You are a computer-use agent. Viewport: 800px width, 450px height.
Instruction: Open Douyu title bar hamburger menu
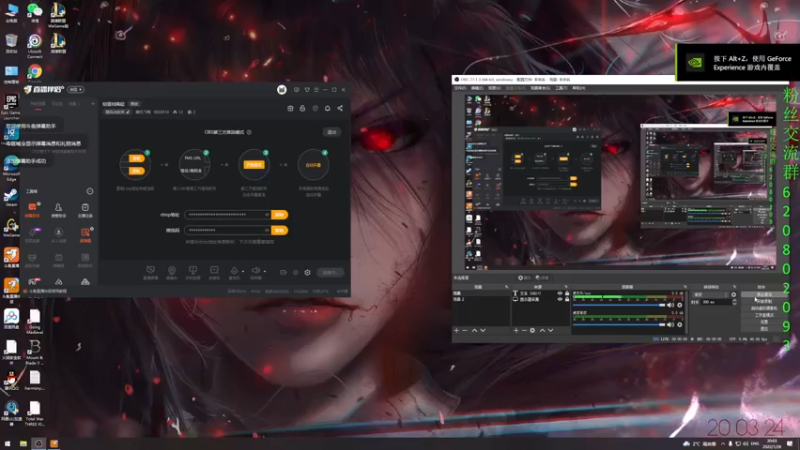pyautogui.click(x=316, y=90)
